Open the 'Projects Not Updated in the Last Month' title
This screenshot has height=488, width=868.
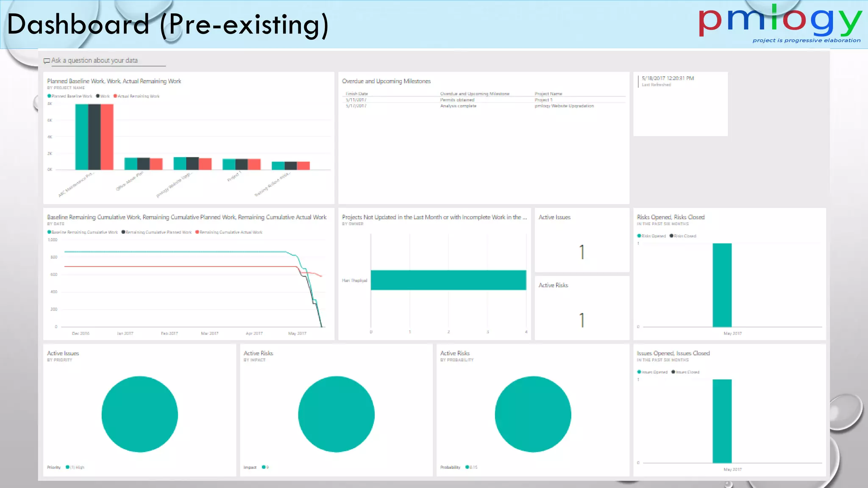coord(434,217)
